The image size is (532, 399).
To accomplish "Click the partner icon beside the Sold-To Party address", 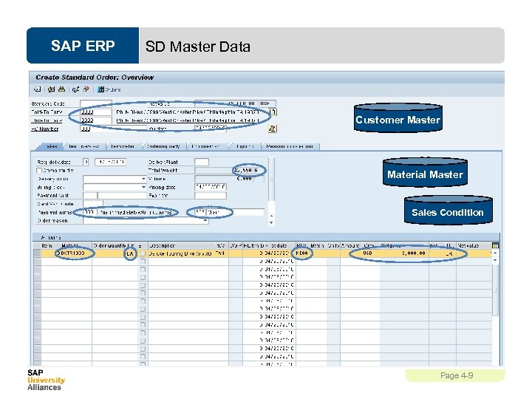I will click(273, 112).
